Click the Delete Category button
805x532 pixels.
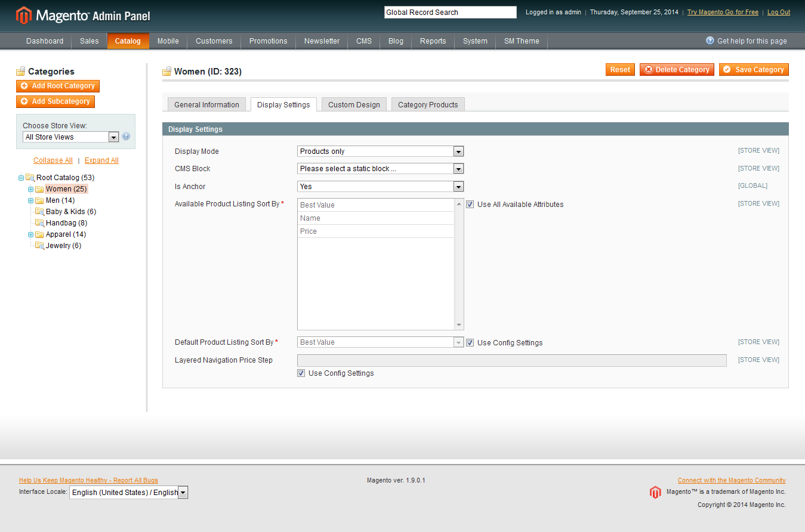coord(677,70)
